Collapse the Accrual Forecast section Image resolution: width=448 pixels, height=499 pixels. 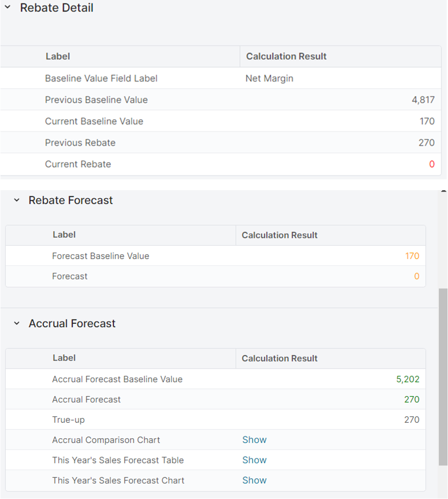[x=17, y=323]
